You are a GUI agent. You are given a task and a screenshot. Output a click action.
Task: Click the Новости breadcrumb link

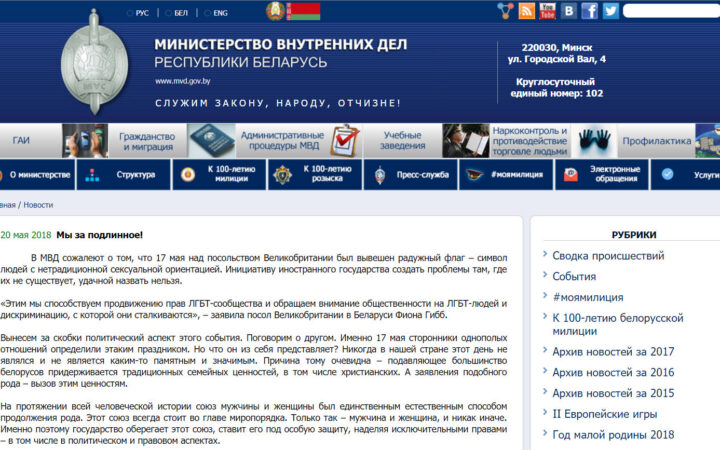[38, 205]
